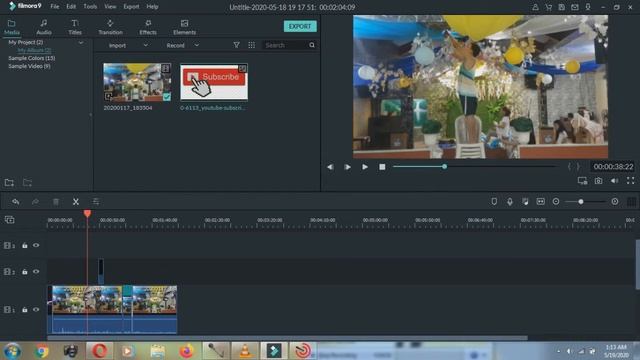This screenshot has height=360, width=640.
Task: Click the timeline subtitle/caption icon
Action: point(540,202)
